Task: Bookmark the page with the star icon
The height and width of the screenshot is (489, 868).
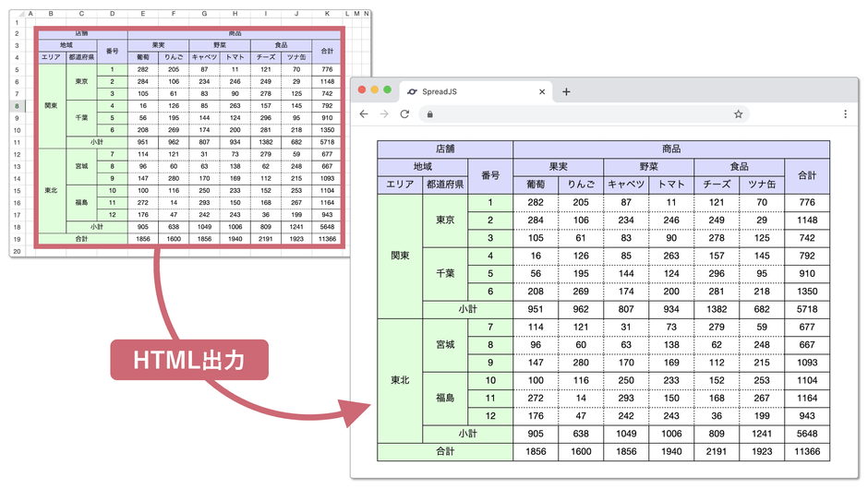Action: pyautogui.click(x=738, y=114)
